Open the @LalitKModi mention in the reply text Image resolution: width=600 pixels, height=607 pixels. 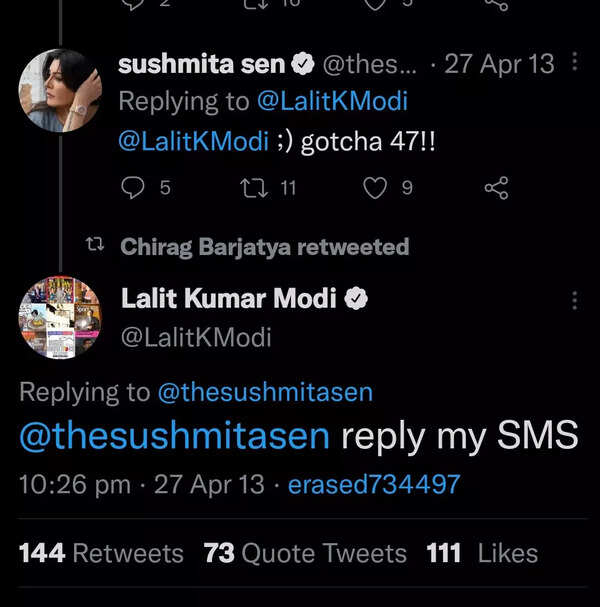pyautogui.click(x=193, y=141)
